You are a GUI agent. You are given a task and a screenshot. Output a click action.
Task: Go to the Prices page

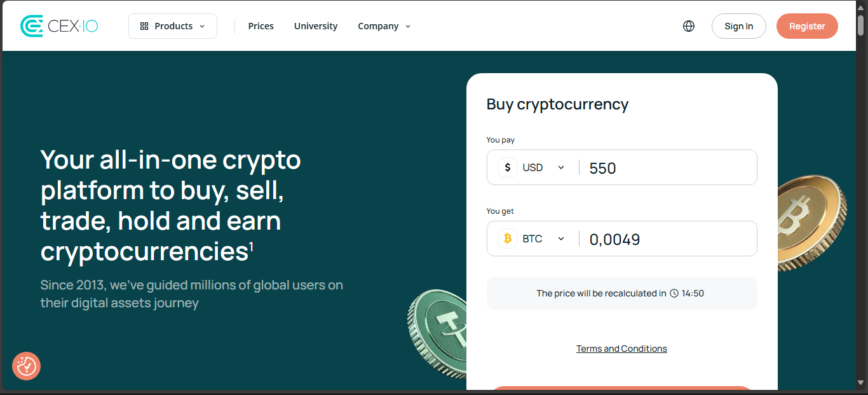[261, 26]
